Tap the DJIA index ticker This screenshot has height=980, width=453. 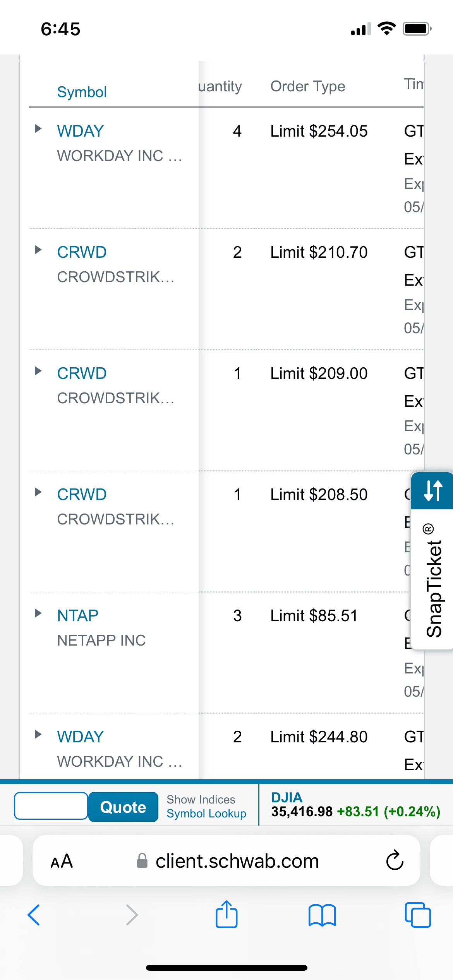[x=287, y=797]
